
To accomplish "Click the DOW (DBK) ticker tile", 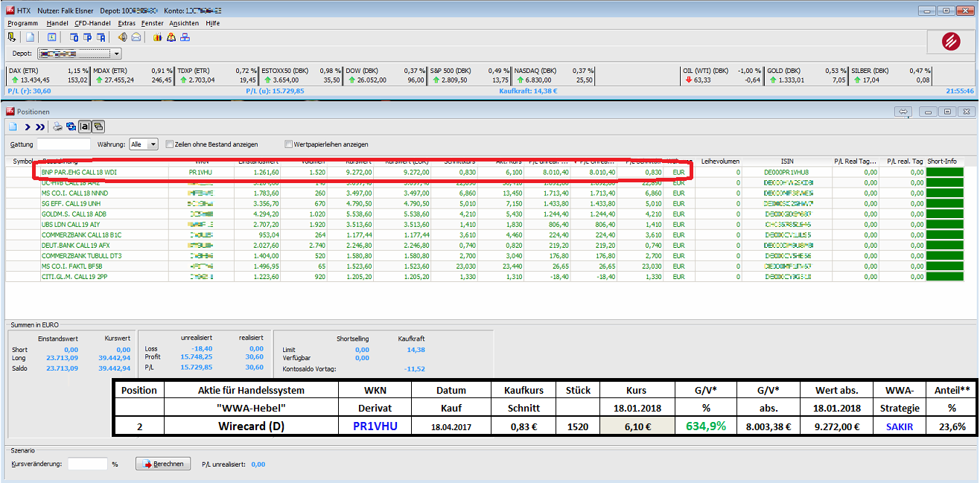I will 385,75.
